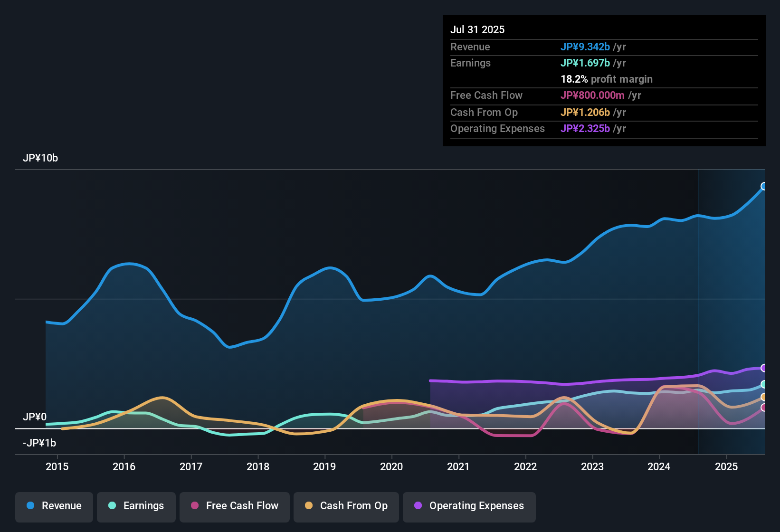This screenshot has width=780, height=532.
Task: Click the 2020 x-axis year label
Action: tap(391, 467)
